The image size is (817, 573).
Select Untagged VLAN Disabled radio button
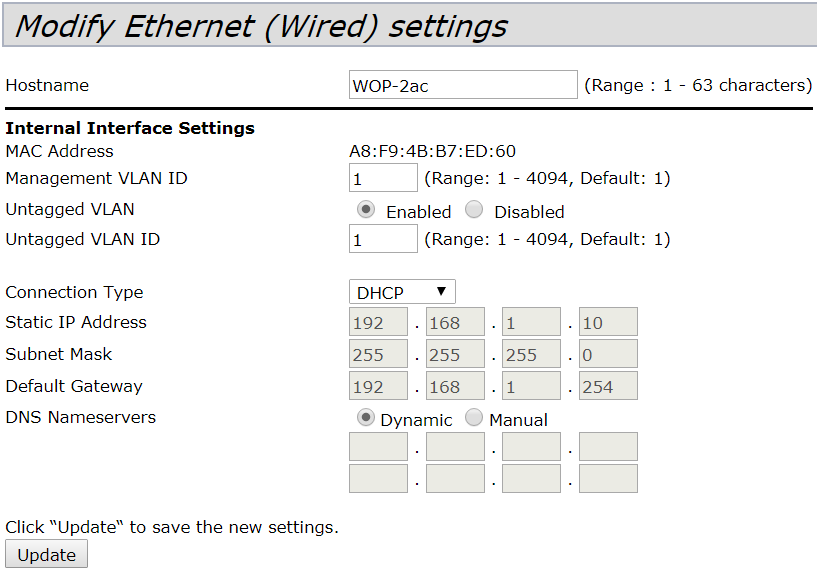click(474, 210)
